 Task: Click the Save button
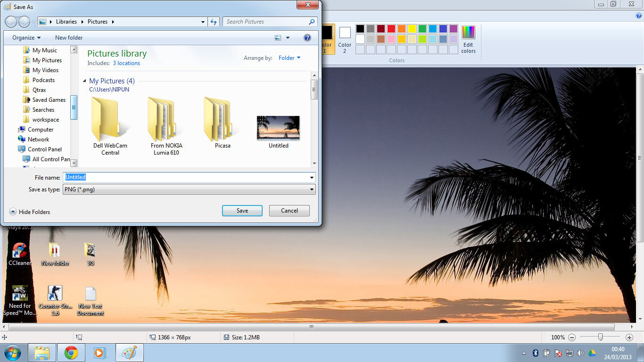242,211
